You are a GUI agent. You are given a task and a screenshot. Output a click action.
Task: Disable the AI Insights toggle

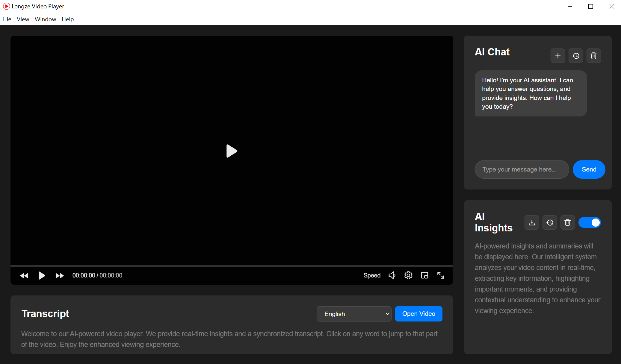click(590, 222)
